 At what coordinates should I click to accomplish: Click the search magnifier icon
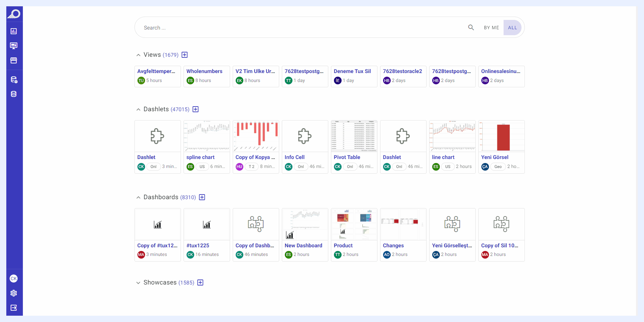tap(471, 28)
